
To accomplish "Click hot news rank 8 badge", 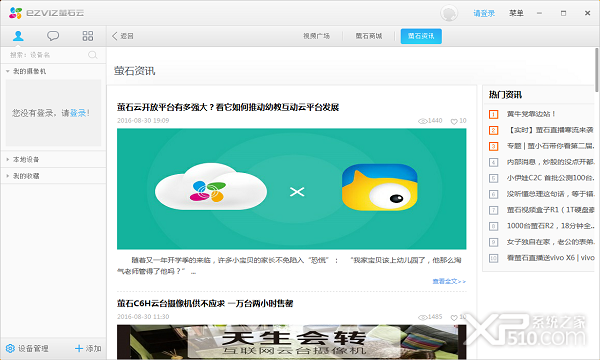I will 494,226.
